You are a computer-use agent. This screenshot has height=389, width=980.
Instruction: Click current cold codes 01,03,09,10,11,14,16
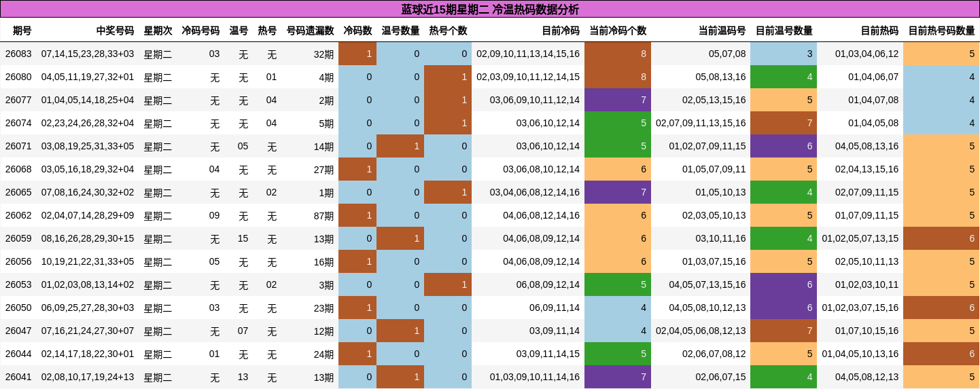point(535,377)
